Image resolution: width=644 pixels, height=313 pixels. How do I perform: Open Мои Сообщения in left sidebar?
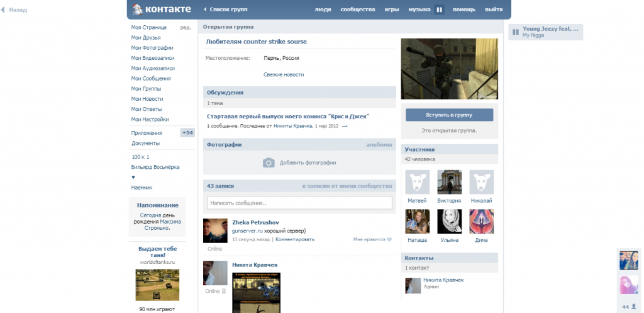[x=151, y=78]
